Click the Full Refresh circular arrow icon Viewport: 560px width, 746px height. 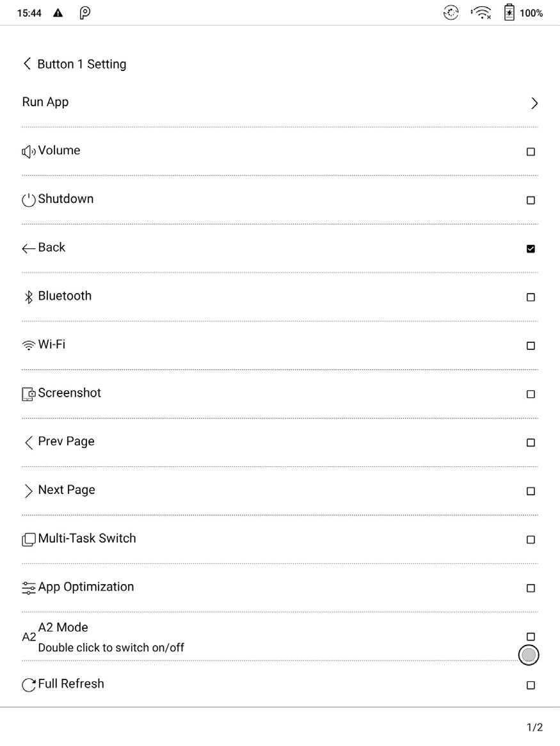28,685
